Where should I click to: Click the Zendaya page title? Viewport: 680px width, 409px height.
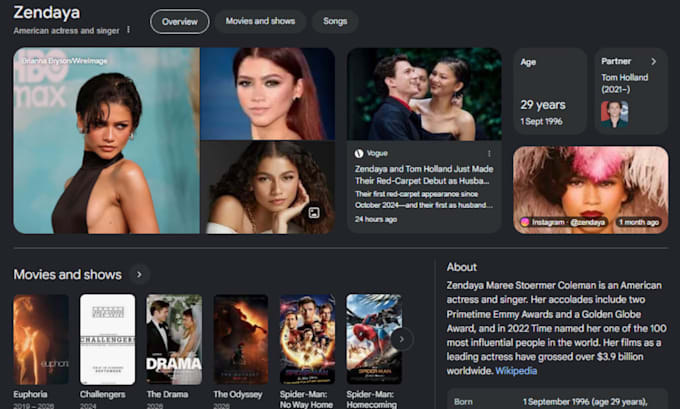point(47,12)
